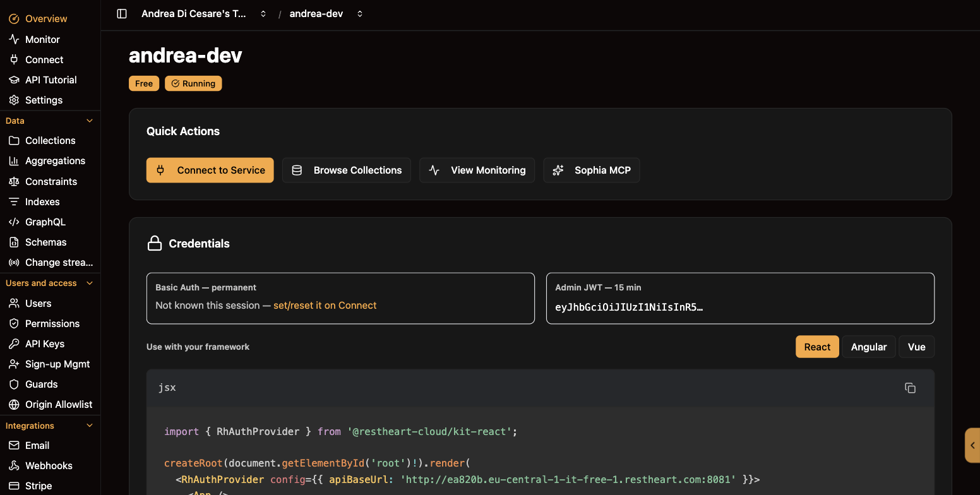980x495 pixels.
Task: Follow the set/reset it on Connect link
Action: point(325,305)
